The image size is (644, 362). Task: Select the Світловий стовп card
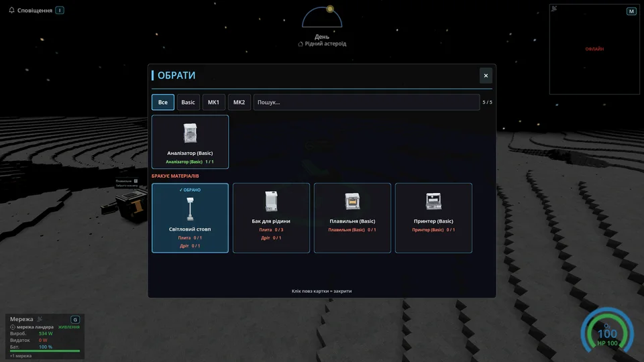[x=190, y=218]
